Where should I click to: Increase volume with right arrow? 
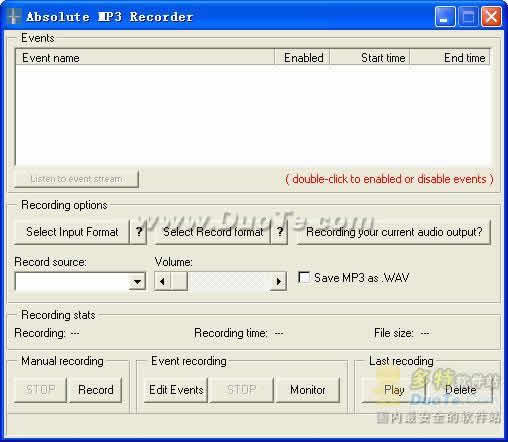[278, 282]
